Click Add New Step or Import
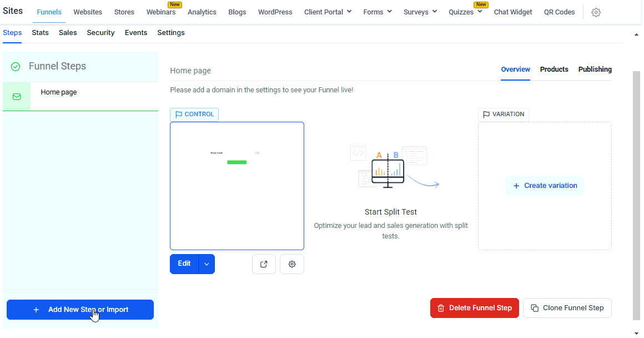 [x=80, y=310]
